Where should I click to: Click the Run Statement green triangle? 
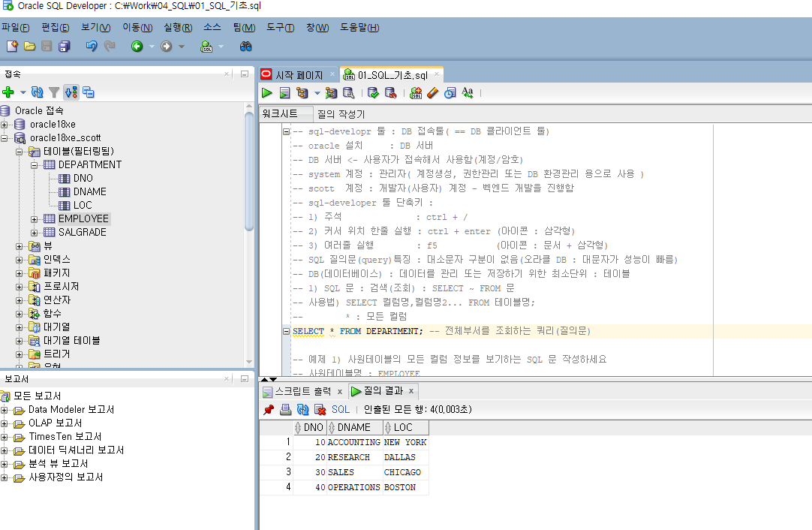pos(266,93)
